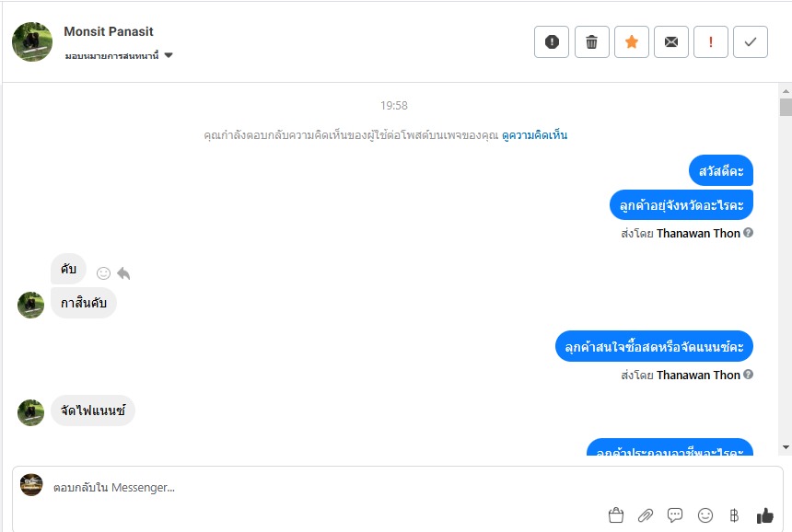Request payment with baht symbol icon
This screenshot has width=792, height=532.
[734, 515]
